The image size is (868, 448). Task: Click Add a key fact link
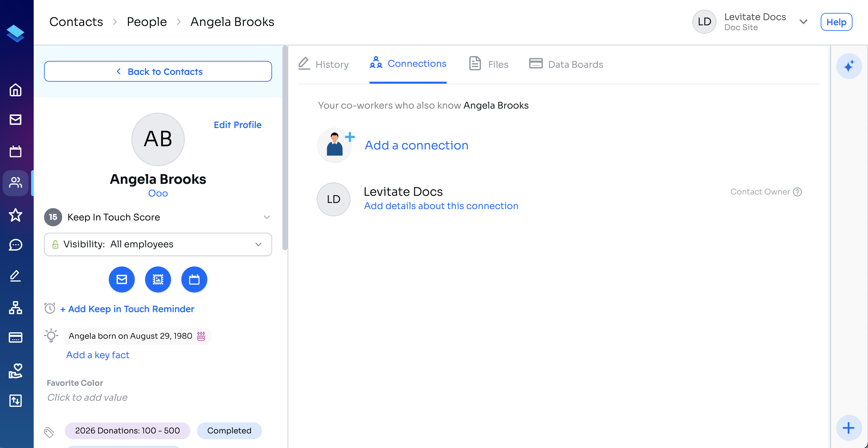point(98,355)
